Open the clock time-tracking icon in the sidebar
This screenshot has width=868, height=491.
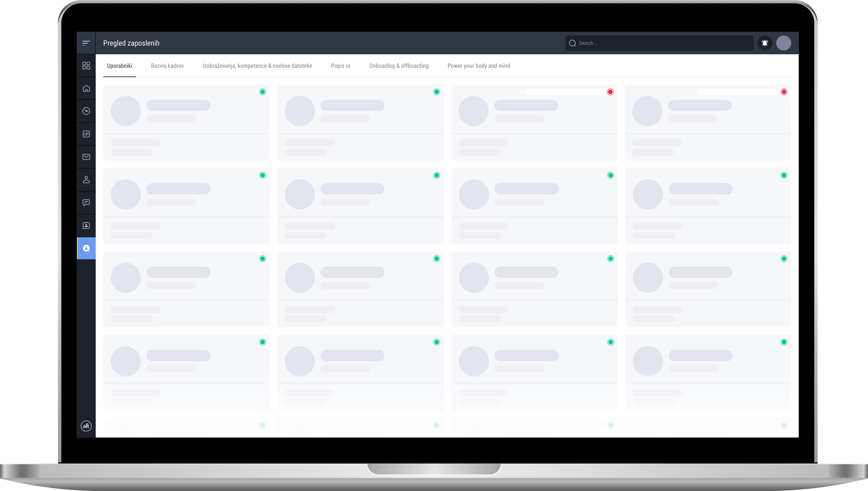tap(86, 111)
